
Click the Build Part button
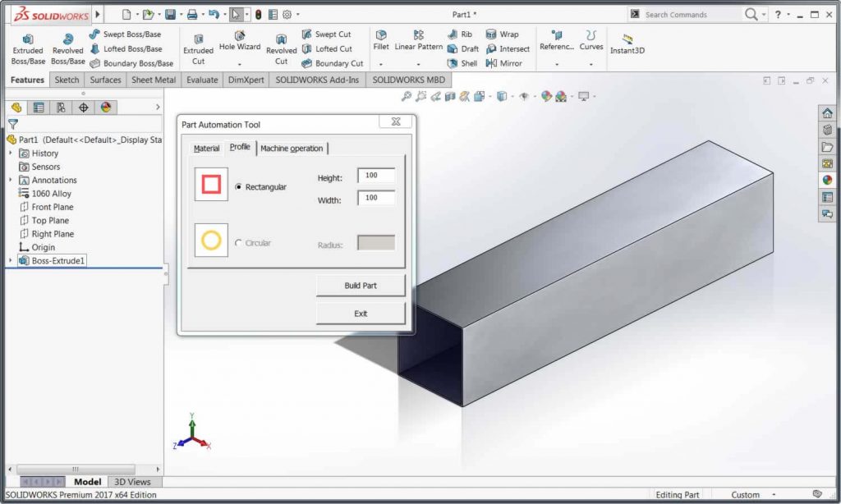click(361, 285)
